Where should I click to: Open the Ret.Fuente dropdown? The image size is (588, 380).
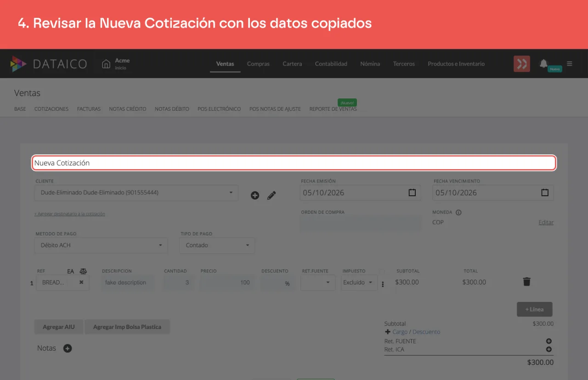pos(318,283)
